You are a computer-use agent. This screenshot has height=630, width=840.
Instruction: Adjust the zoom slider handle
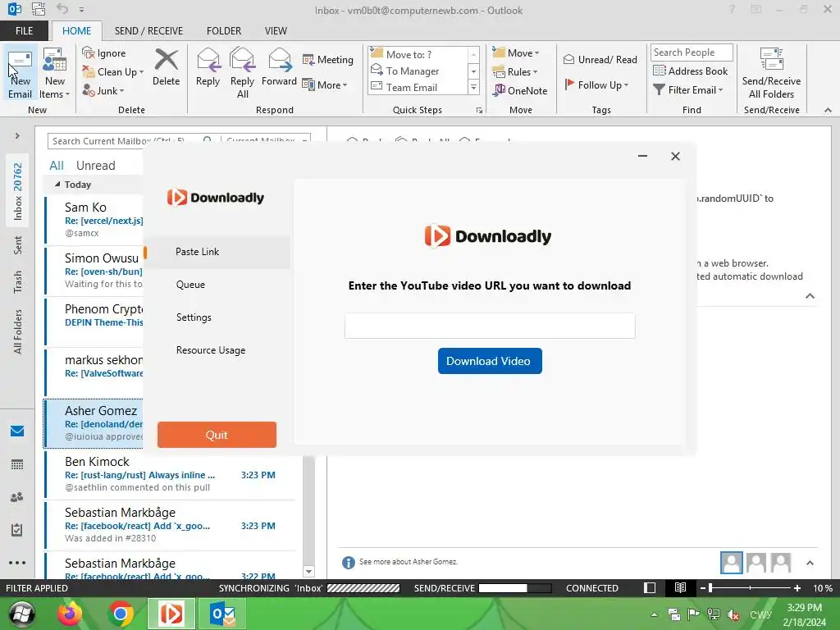coord(710,588)
